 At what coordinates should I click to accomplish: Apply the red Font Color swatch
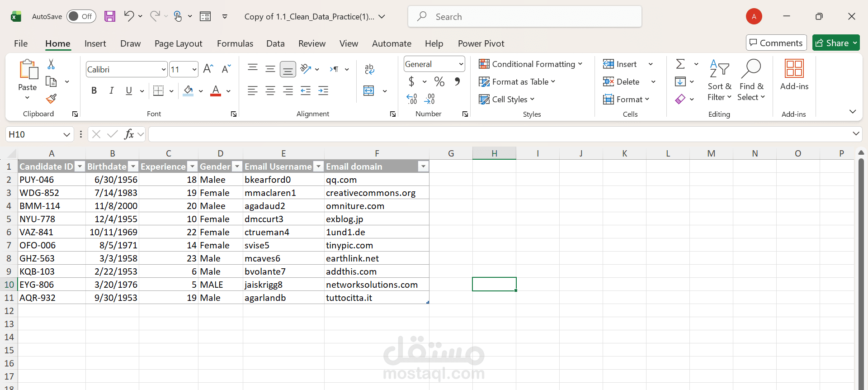pos(216,91)
